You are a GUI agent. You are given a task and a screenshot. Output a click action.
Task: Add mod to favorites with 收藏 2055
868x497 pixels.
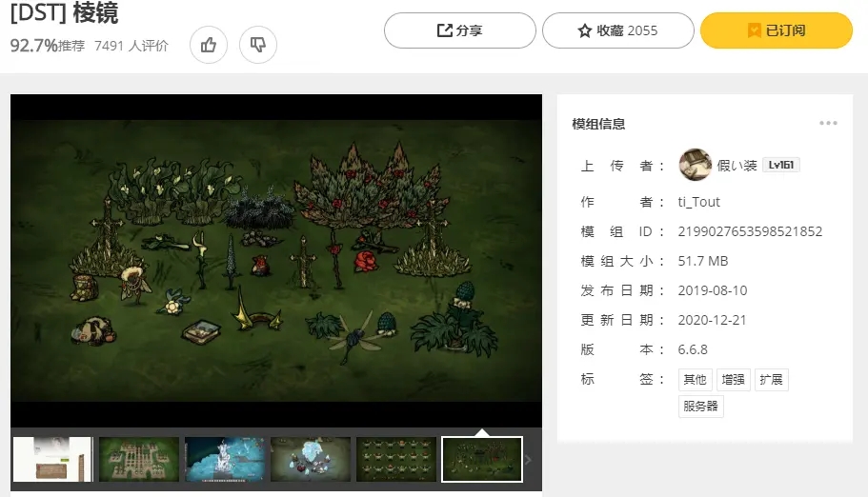(617, 30)
